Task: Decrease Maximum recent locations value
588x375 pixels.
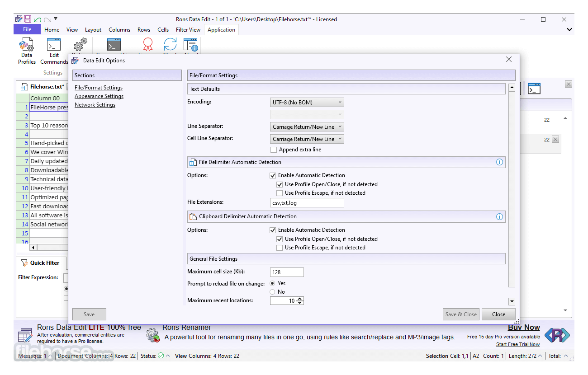Action: pos(300,303)
